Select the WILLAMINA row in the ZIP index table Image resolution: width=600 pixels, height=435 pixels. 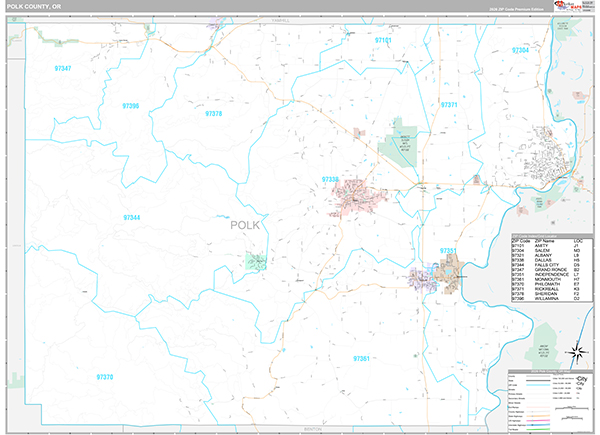[546, 299]
